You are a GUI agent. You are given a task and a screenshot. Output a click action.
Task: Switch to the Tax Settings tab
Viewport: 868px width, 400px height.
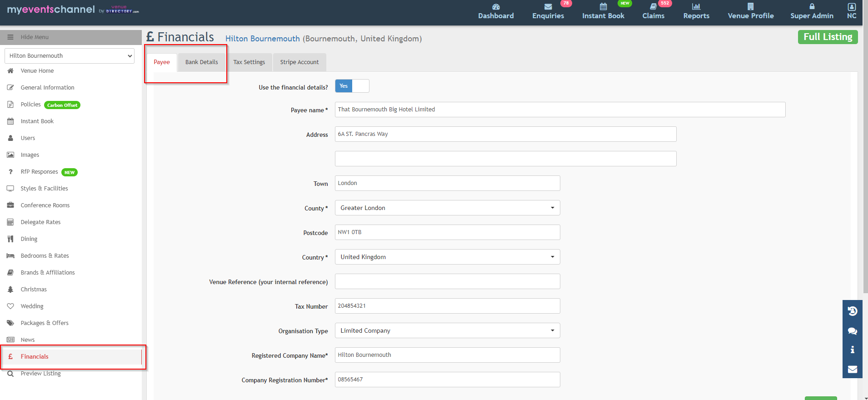249,62
